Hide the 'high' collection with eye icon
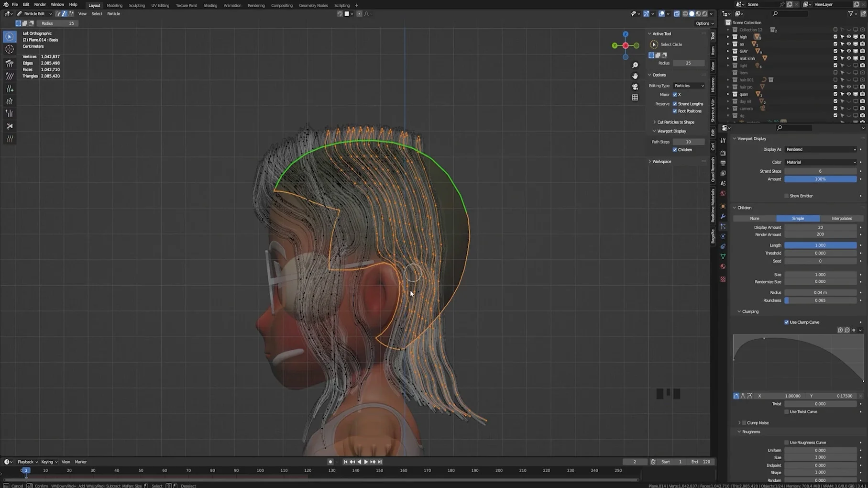This screenshot has height=488, width=868. 849,37
